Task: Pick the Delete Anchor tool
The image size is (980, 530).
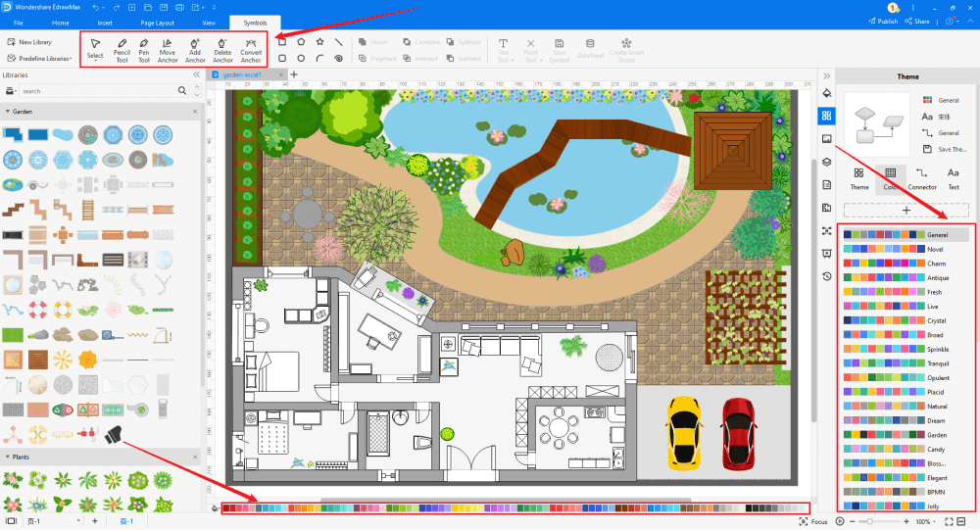Action: coord(222,50)
